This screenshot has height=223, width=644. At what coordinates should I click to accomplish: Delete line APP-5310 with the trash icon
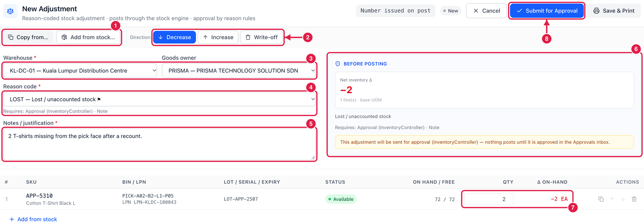tap(634, 199)
